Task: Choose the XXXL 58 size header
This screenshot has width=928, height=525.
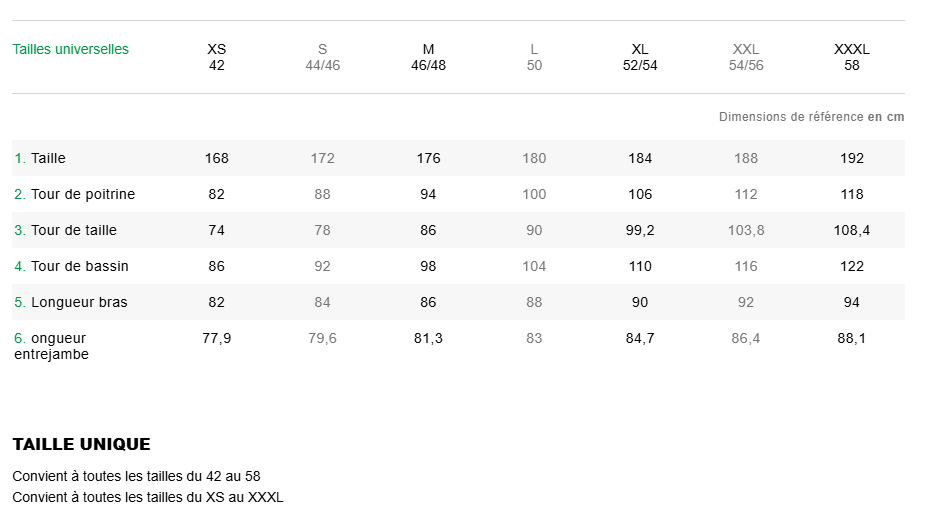Action: [x=852, y=57]
